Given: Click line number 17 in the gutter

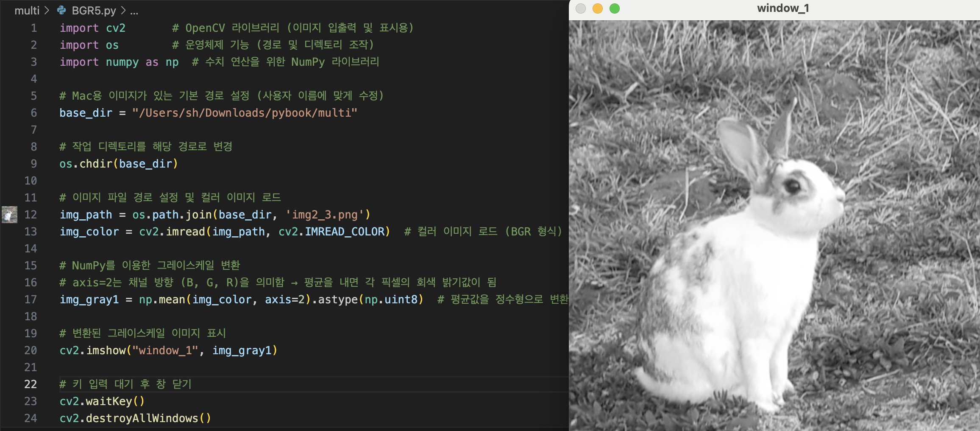Looking at the screenshot, I should (x=31, y=299).
